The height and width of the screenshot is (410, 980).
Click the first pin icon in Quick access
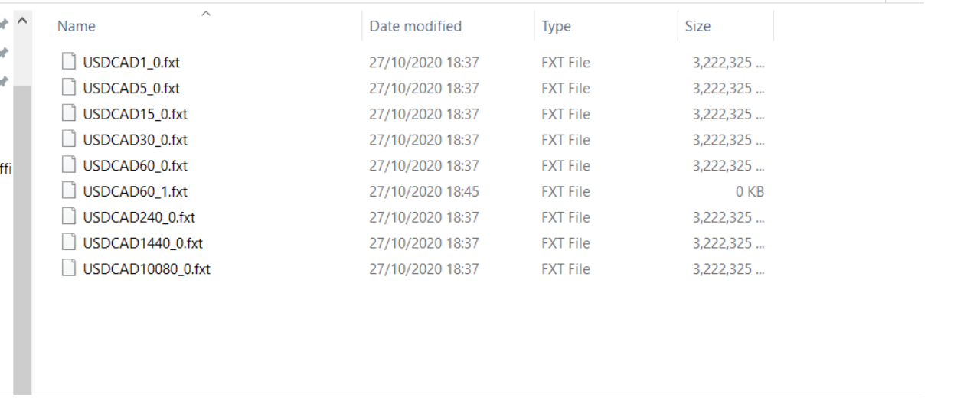[x=3, y=25]
